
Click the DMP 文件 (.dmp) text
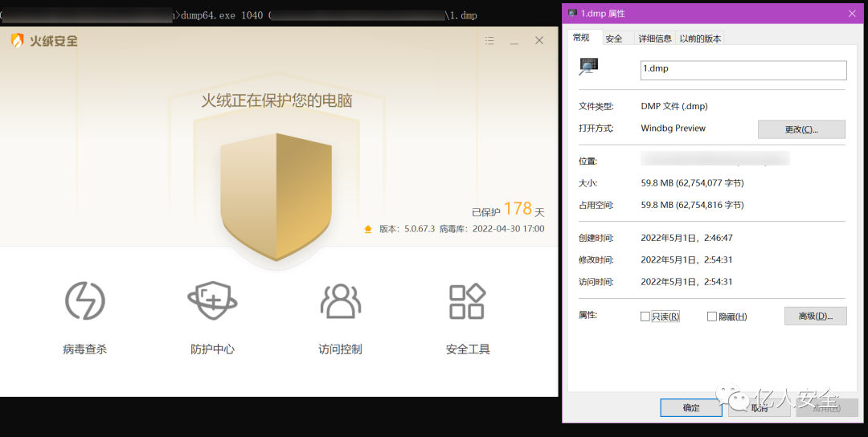pyautogui.click(x=674, y=106)
